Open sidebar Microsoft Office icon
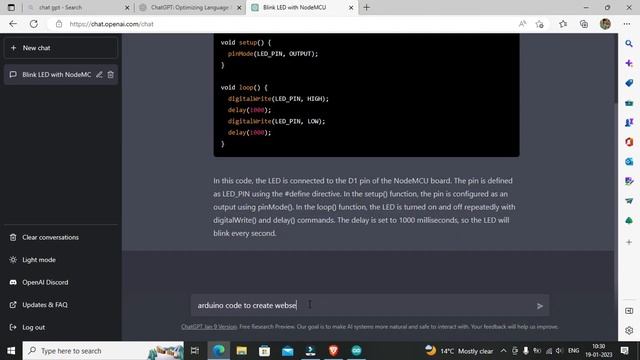Image resolution: width=640 pixels, height=360 pixels. (629, 142)
